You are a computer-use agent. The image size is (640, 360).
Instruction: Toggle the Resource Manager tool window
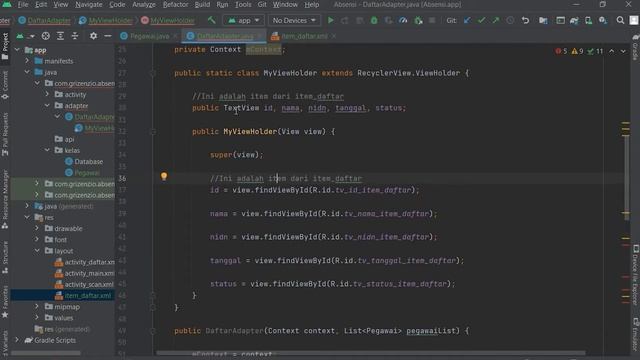[x=5, y=200]
